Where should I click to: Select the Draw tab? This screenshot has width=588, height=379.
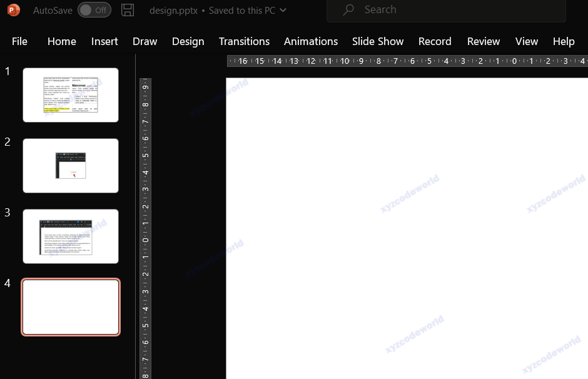pyautogui.click(x=144, y=41)
